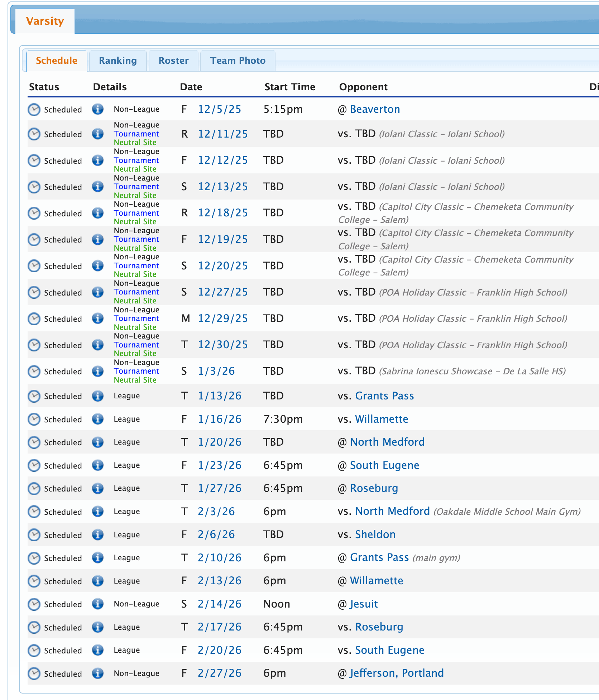Select the Varsity team tab
Image resolution: width=599 pixels, height=700 pixels.
[x=45, y=21]
